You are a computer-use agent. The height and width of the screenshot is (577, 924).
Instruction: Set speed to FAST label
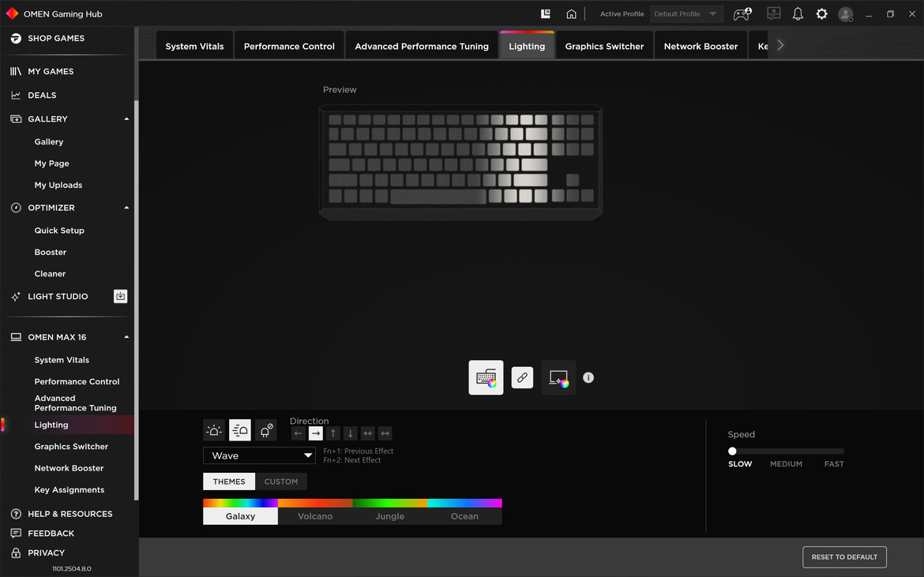(x=834, y=464)
